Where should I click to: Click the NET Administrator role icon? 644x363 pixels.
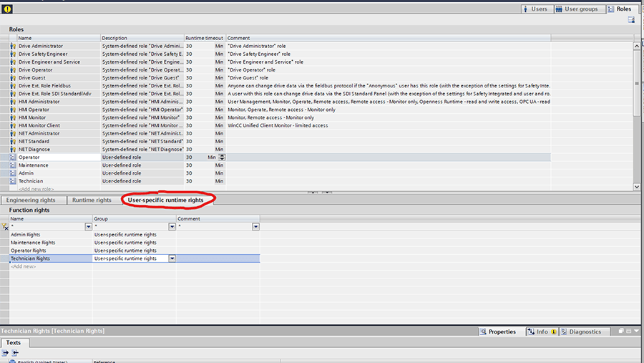tap(13, 133)
